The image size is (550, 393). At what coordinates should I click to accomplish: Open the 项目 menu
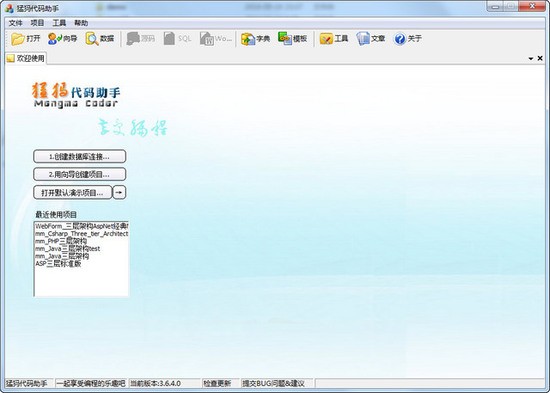pos(37,23)
